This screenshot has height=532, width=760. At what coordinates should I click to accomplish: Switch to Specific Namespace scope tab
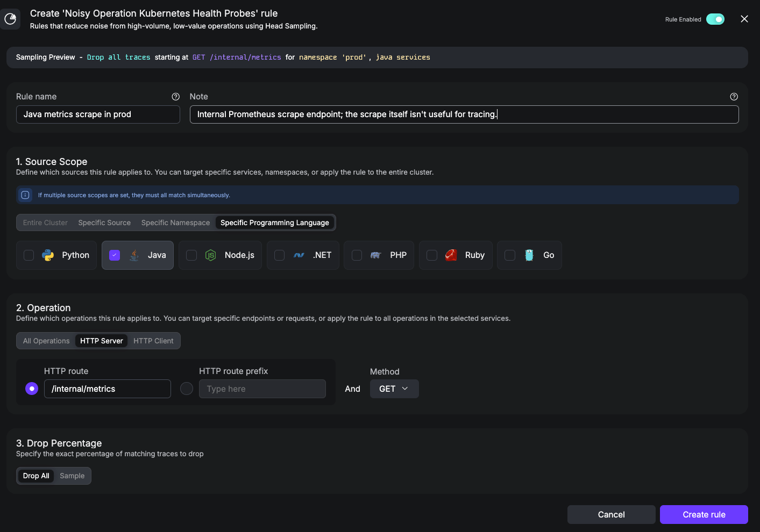coord(175,222)
